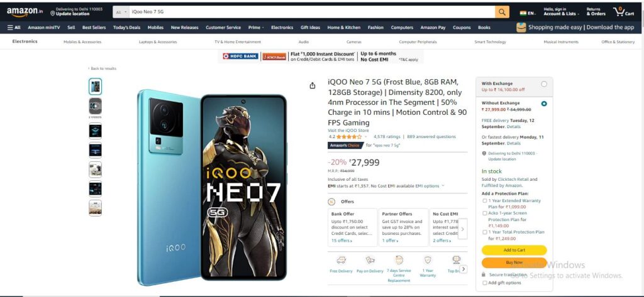Click the Pay on Delivery icon
Image resolution: width=644 pixels, height=297 pixels.
tap(370, 260)
